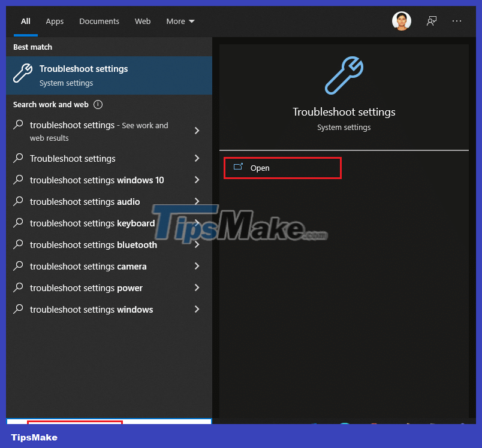The image size is (482, 448).
Task: Open the feedback icon near the profile picture
Action: click(x=431, y=20)
